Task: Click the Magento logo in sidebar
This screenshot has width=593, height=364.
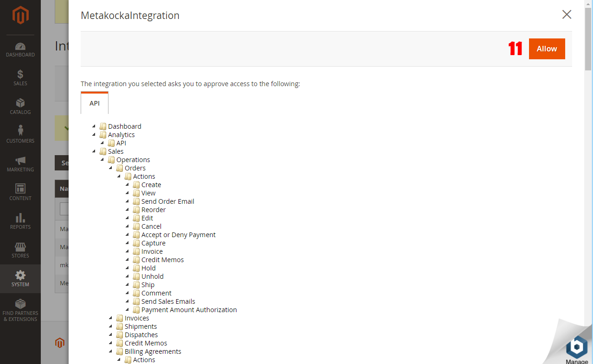Action: tap(20, 15)
